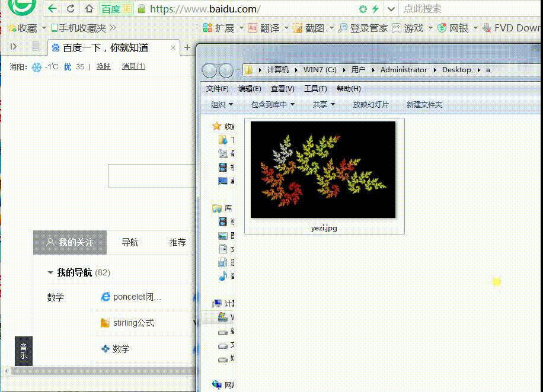The width and height of the screenshot is (543, 392).
Task: Open the 网银 online banking tool
Action: click(x=453, y=28)
